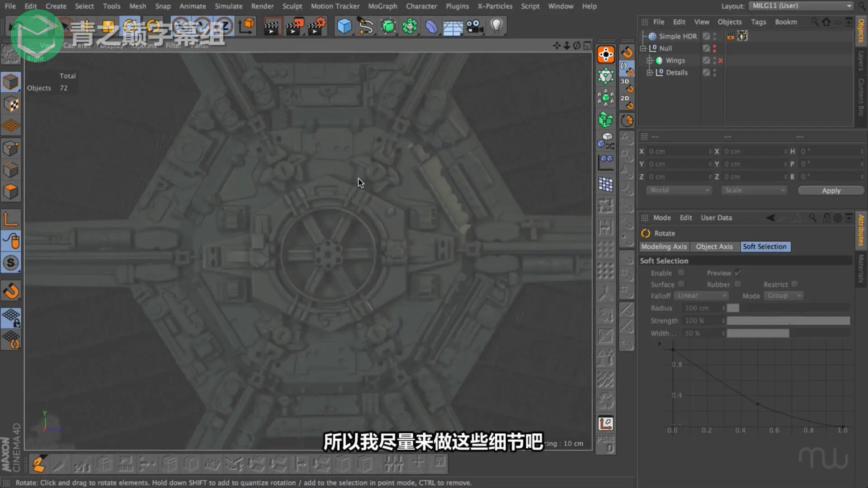
Task: Open the blue dotted grid array icon
Action: (605, 184)
